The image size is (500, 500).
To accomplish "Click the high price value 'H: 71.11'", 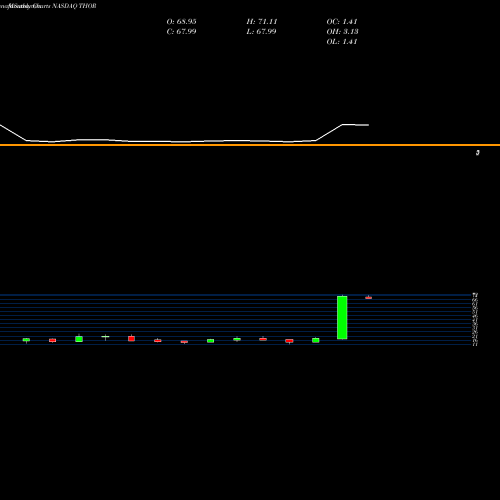I will point(262,22).
